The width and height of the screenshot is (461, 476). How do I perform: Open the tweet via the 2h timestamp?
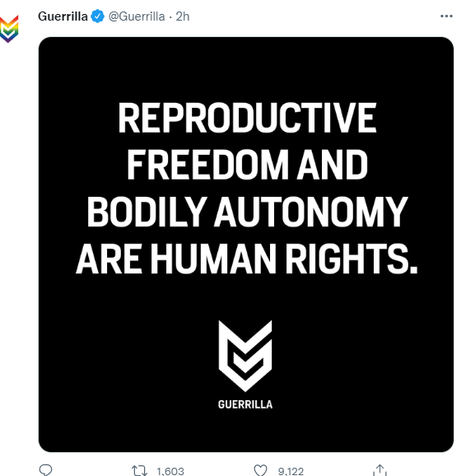(x=183, y=16)
